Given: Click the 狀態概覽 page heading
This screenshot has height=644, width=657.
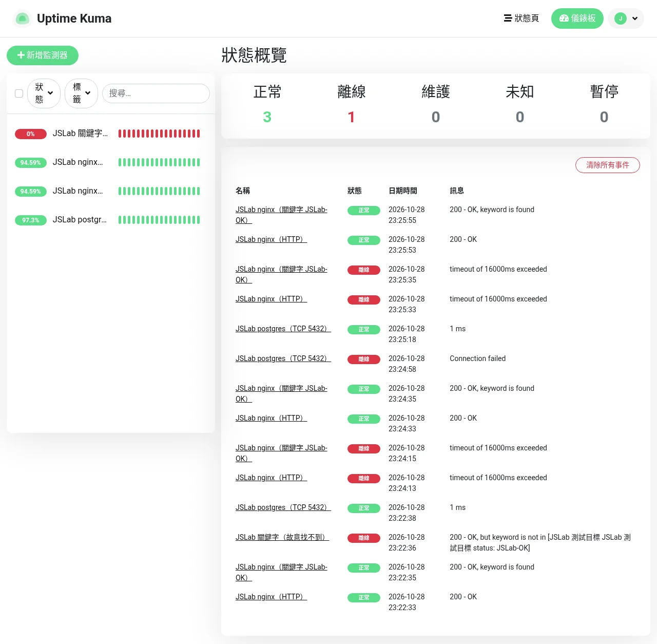Looking at the screenshot, I should pos(254,55).
